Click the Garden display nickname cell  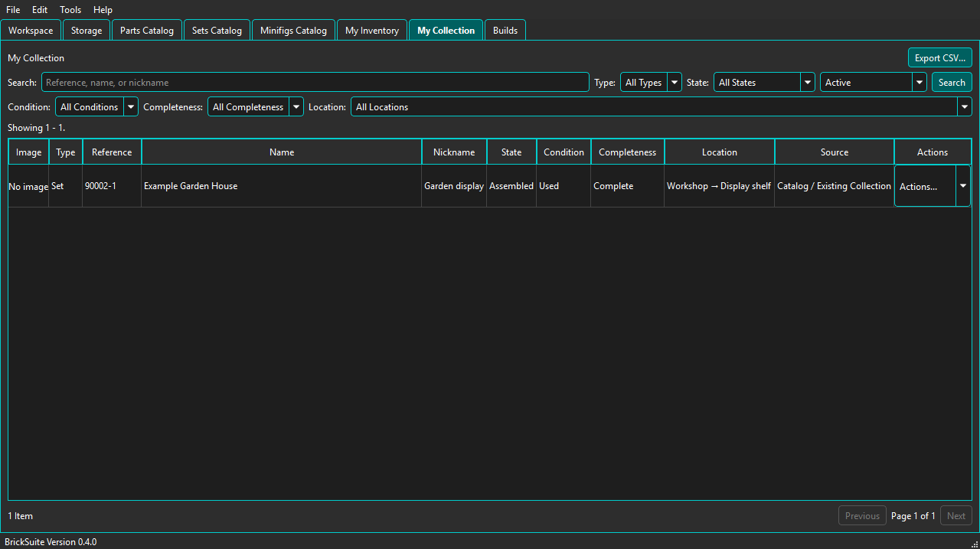pos(454,186)
